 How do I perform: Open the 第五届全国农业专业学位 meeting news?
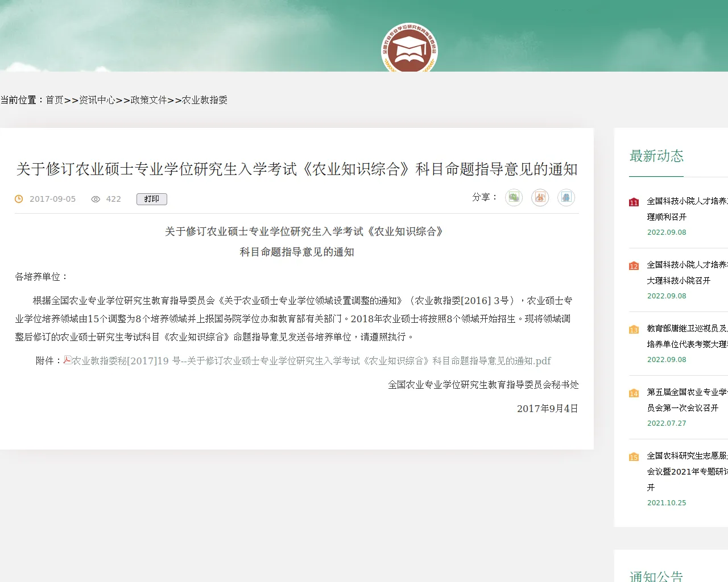(687, 400)
